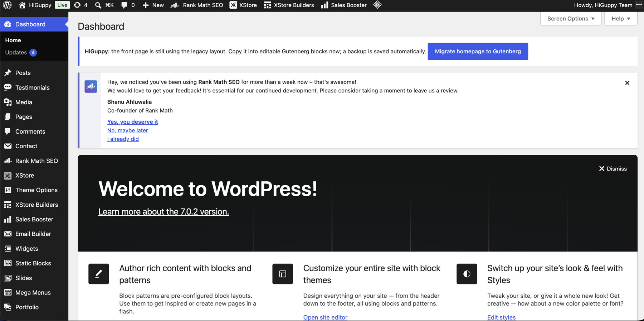Open Updates submenu with 4 badge
This screenshot has width=644, height=321.
pyautogui.click(x=21, y=52)
